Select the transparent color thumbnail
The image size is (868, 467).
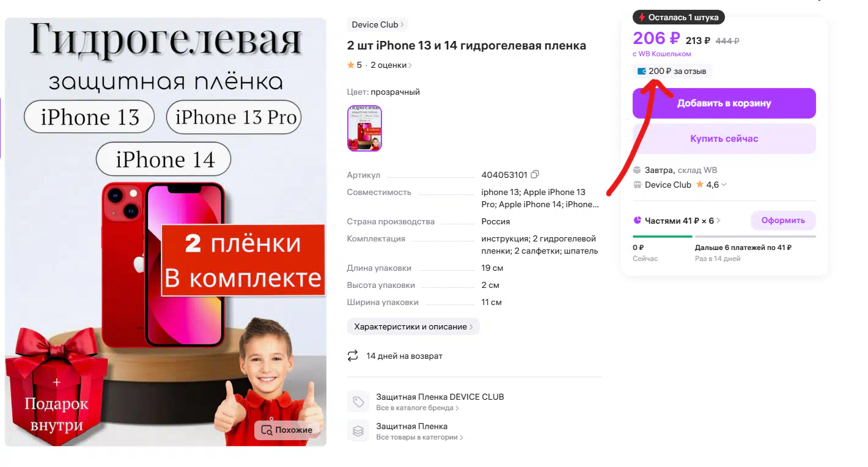coord(364,128)
